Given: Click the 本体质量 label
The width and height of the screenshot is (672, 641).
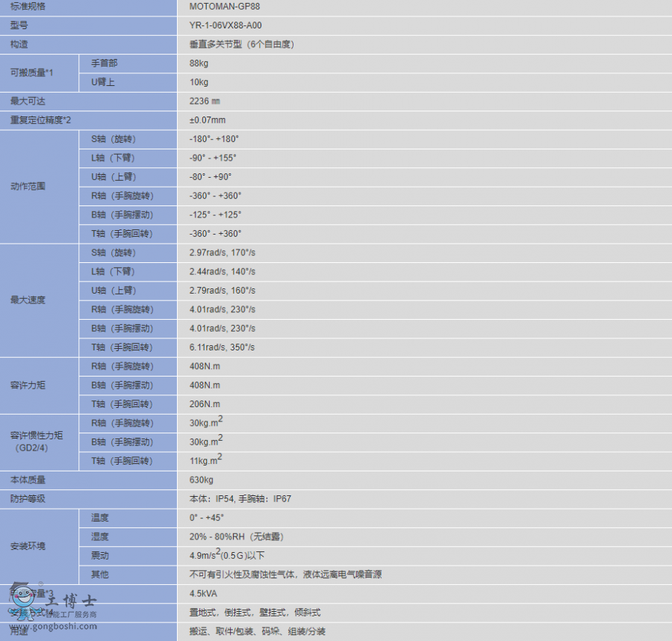Looking at the screenshot, I should point(28,480).
